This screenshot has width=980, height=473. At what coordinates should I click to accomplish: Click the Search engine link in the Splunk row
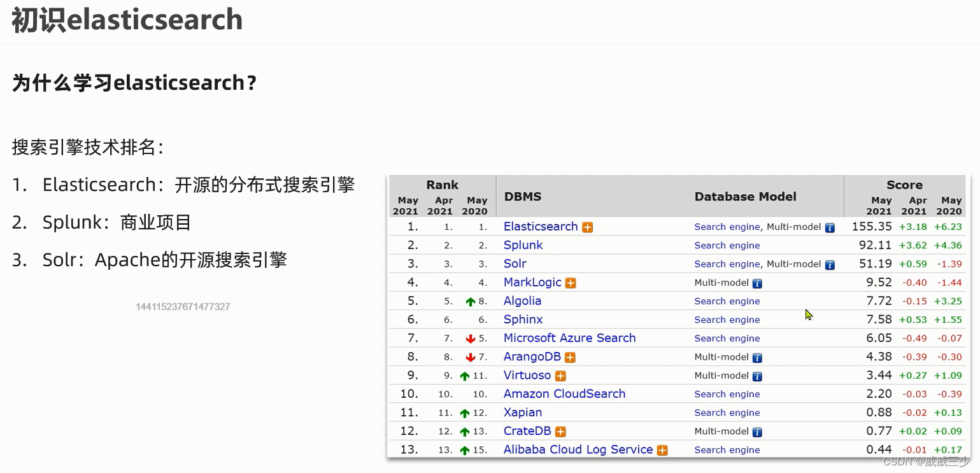pyautogui.click(x=727, y=246)
